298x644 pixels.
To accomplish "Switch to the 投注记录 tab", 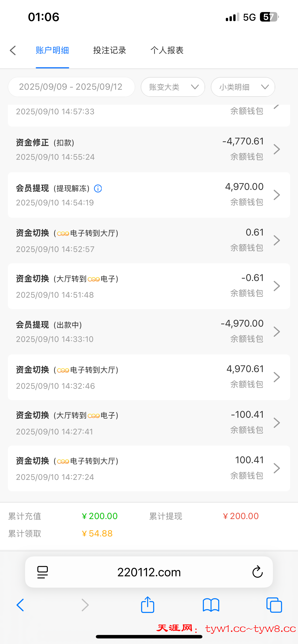I will coord(110,51).
